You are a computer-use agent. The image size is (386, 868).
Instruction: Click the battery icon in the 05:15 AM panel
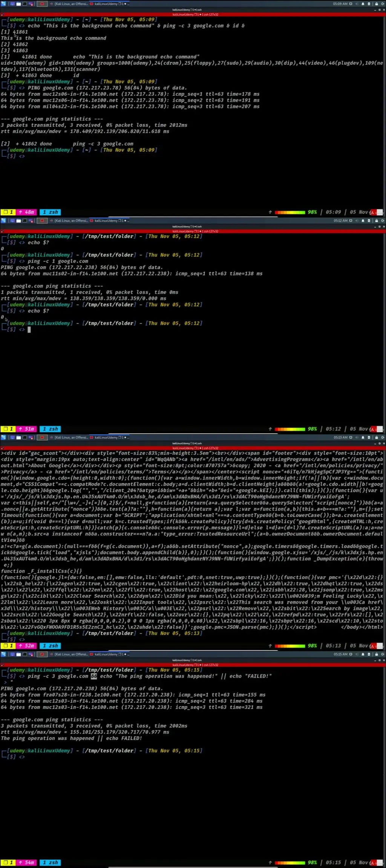click(x=369, y=654)
